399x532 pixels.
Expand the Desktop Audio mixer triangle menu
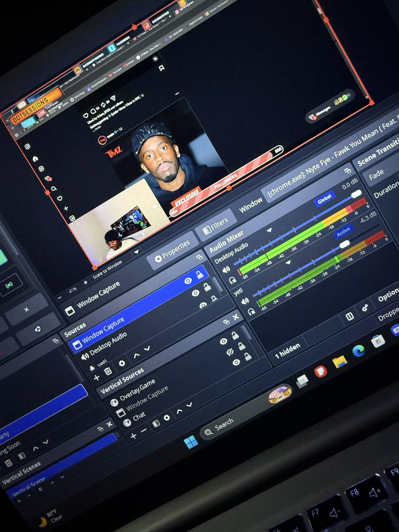[x=269, y=231]
